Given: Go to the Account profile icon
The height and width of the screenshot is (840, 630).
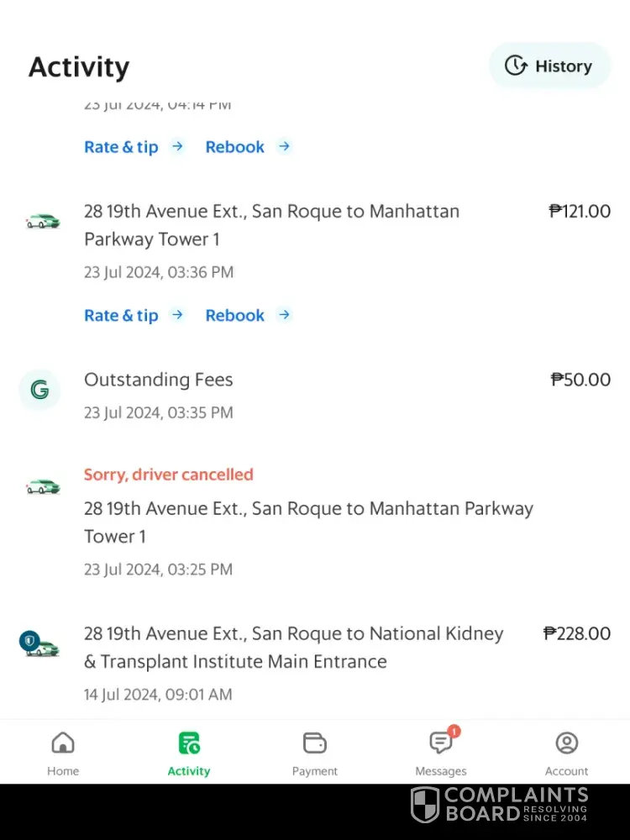Looking at the screenshot, I should 567,743.
